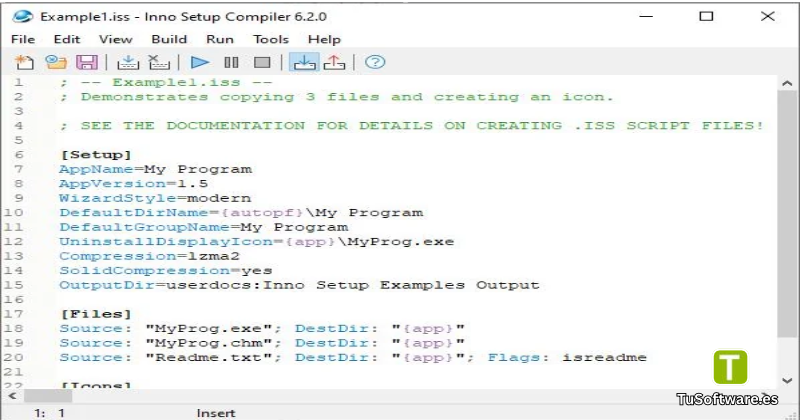The image size is (800, 420).
Task: Minimize the Inno Setup Compiler window
Action: coord(646,16)
